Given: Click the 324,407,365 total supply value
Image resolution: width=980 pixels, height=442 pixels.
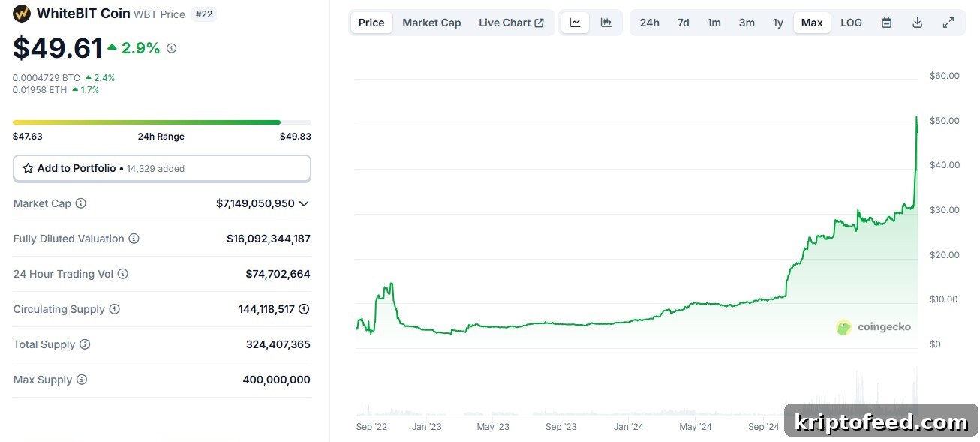Looking at the screenshot, I should (278, 344).
